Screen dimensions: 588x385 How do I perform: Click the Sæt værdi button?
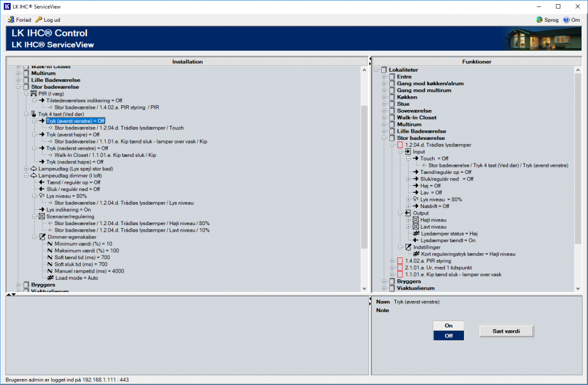[x=506, y=331]
